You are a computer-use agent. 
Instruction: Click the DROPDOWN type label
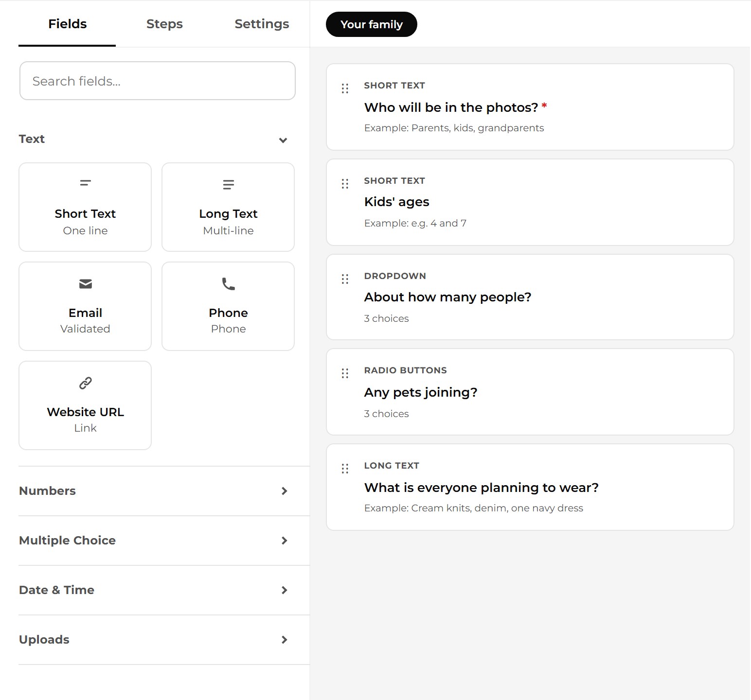click(x=395, y=276)
